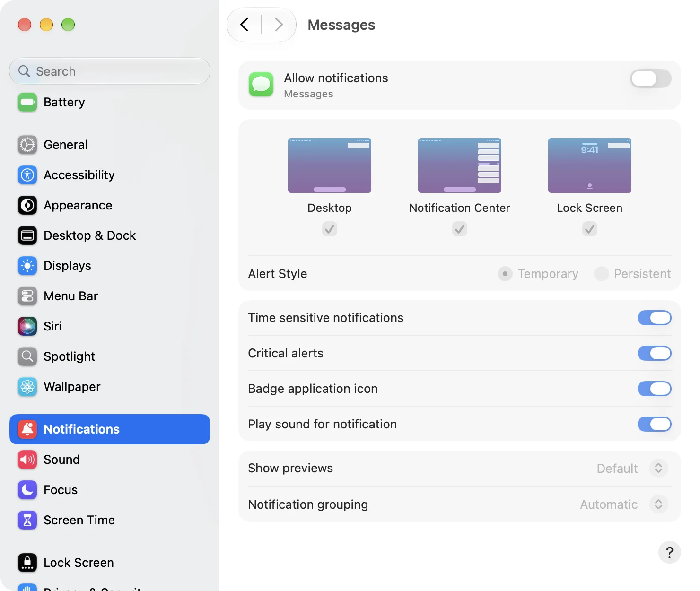Click the Show previews label
This screenshot has height=591, width=700.
tap(290, 468)
